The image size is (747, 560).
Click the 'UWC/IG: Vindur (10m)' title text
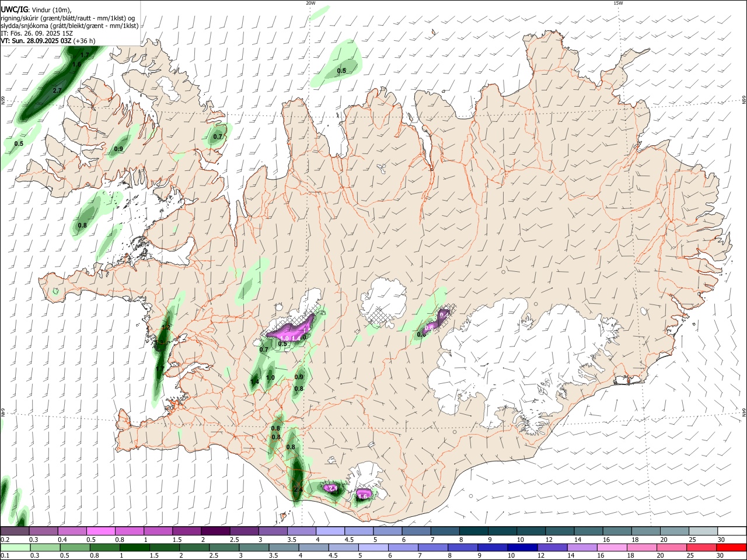coord(36,9)
